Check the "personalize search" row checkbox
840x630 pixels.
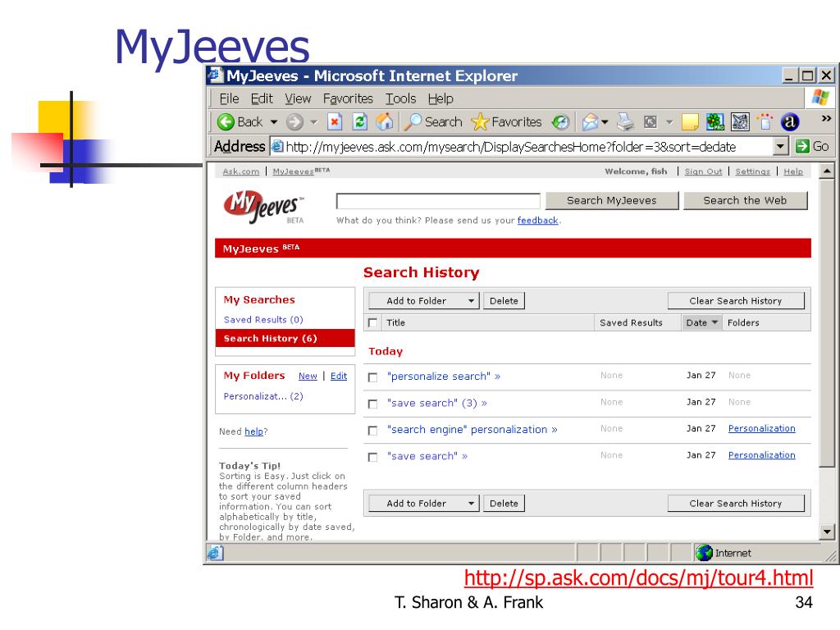pos(373,377)
